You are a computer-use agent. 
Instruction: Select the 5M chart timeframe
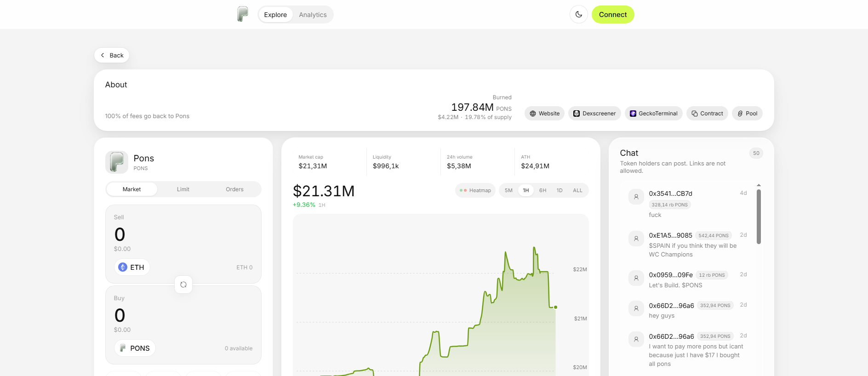[508, 190]
